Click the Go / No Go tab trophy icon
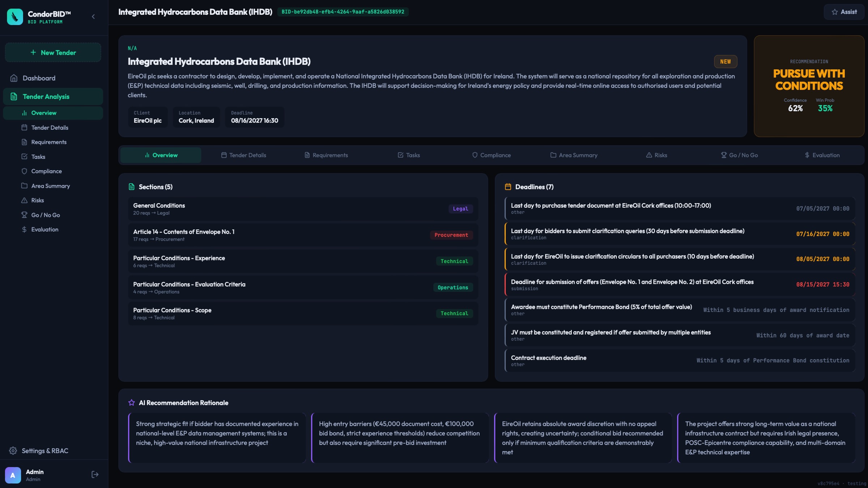This screenshot has height=488, width=868. pyautogui.click(x=723, y=155)
